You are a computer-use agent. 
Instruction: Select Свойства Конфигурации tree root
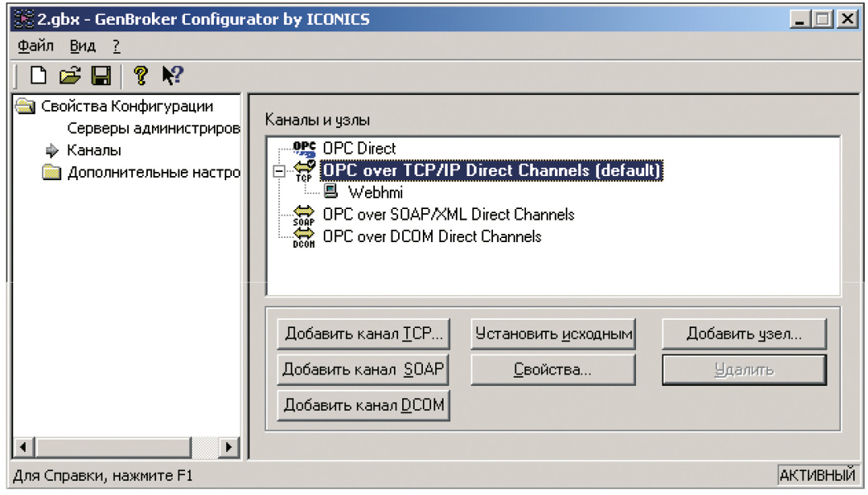tap(126, 106)
